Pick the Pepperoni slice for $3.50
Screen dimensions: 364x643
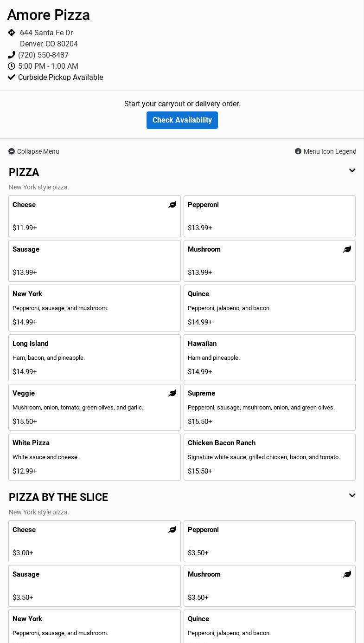click(269, 541)
